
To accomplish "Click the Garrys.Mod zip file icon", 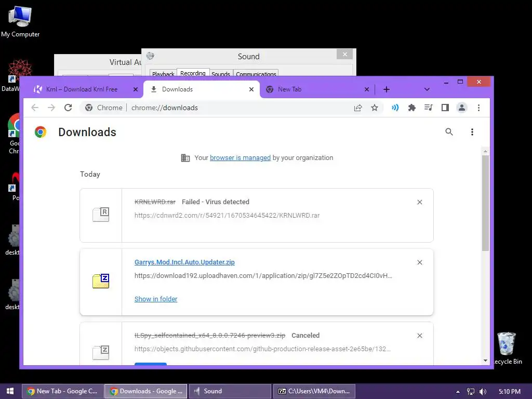I will [x=101, y=281].
